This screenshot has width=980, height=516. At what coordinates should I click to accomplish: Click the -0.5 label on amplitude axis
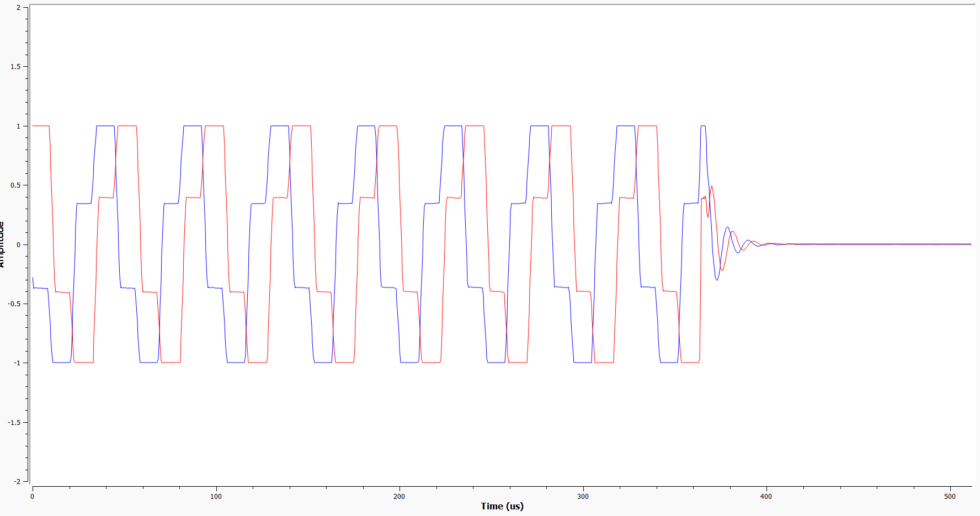[14, 304]
